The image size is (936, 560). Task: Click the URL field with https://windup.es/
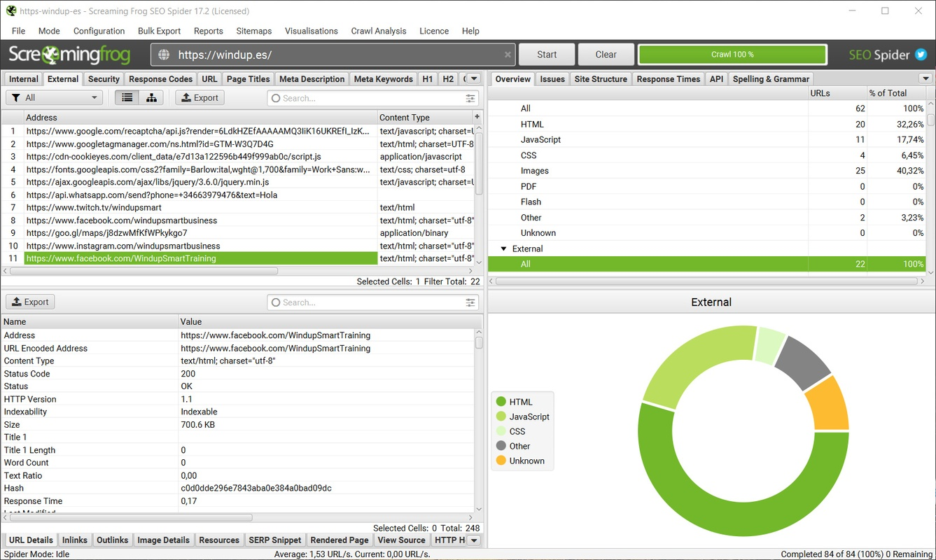[x=333, y=55]
